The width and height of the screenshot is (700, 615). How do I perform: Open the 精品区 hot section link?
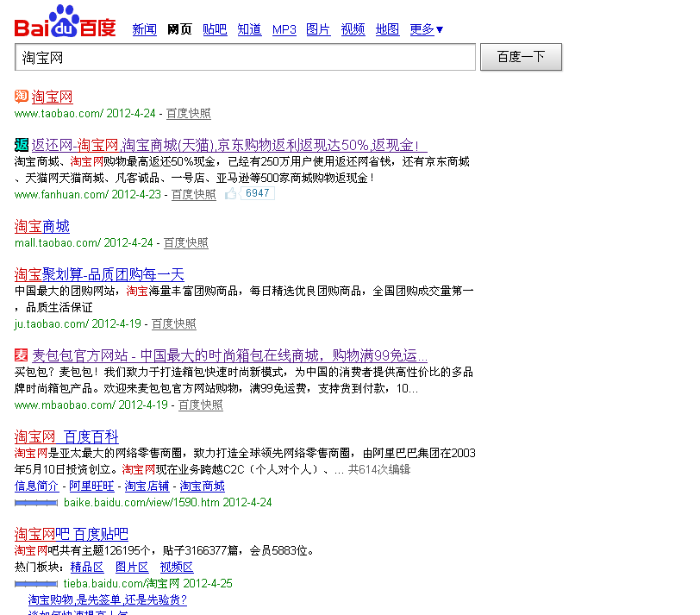point(87,567)
